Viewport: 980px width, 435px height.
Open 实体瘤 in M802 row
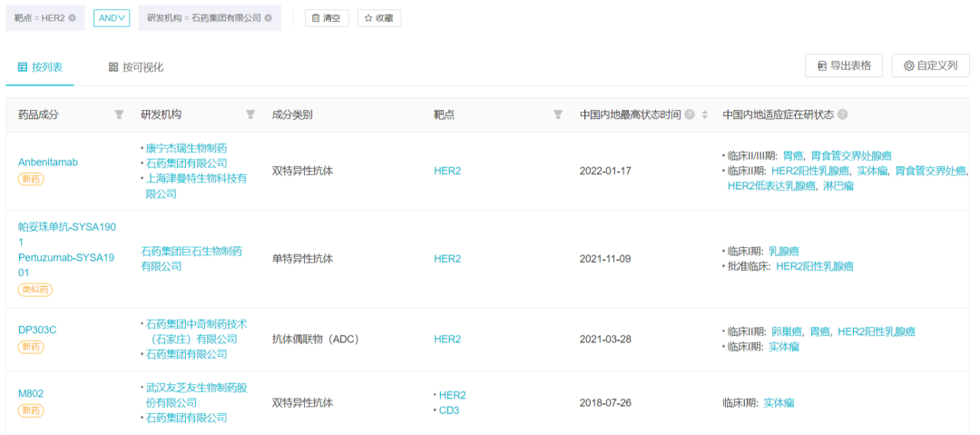pos(779,402)
